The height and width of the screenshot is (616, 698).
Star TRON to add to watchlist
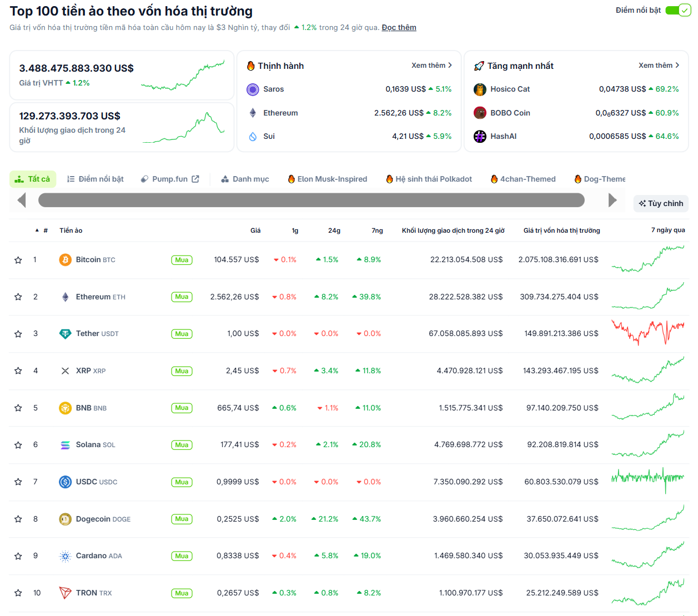click(x=18, y=593)
